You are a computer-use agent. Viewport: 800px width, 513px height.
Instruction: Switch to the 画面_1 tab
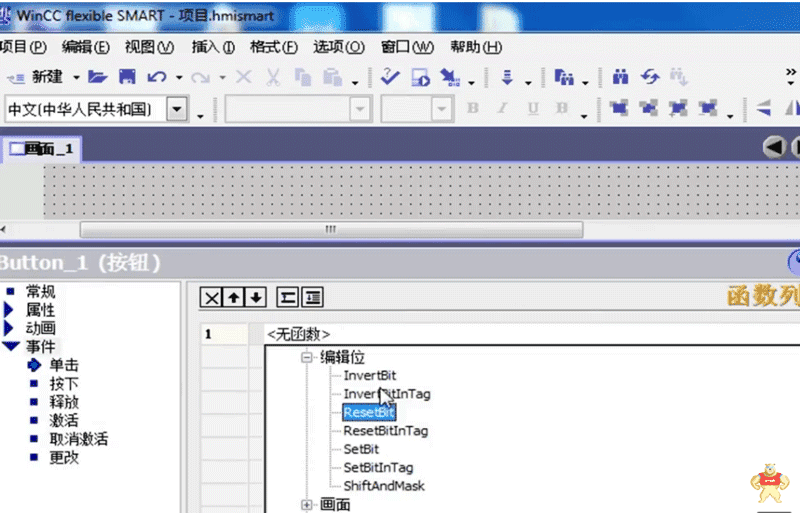pos(41,149)
